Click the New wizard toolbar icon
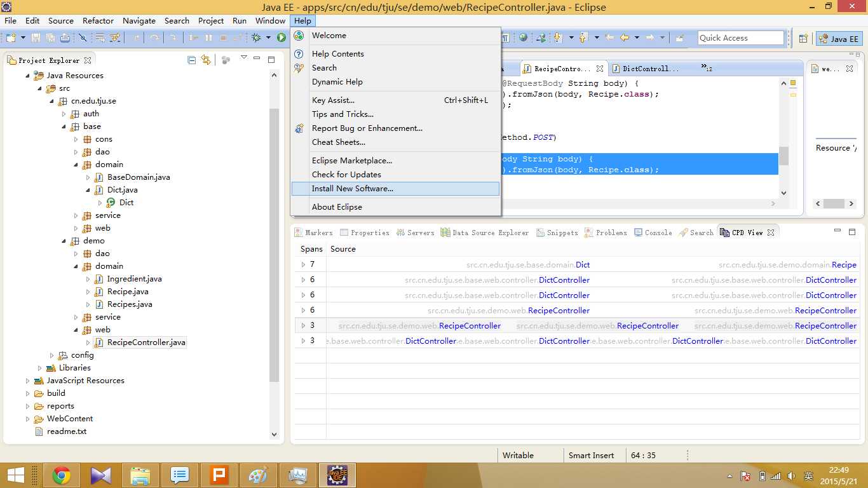868x488 pixels. (11, 38)
